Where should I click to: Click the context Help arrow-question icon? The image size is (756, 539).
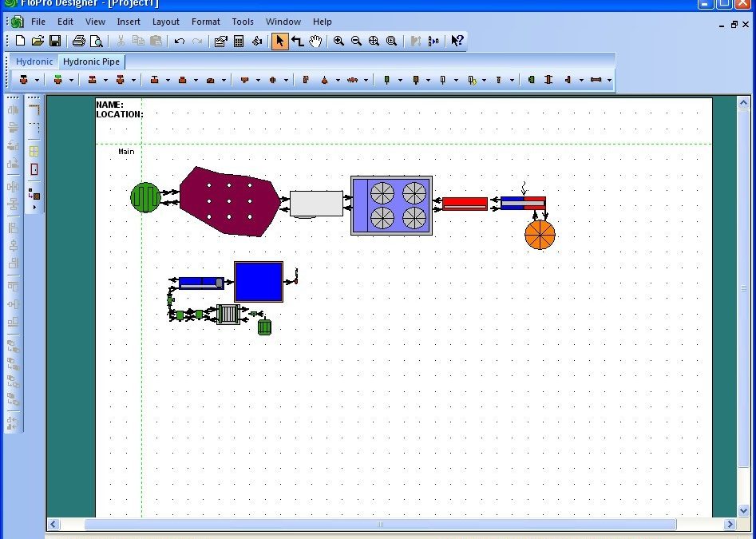coord(457,41)
